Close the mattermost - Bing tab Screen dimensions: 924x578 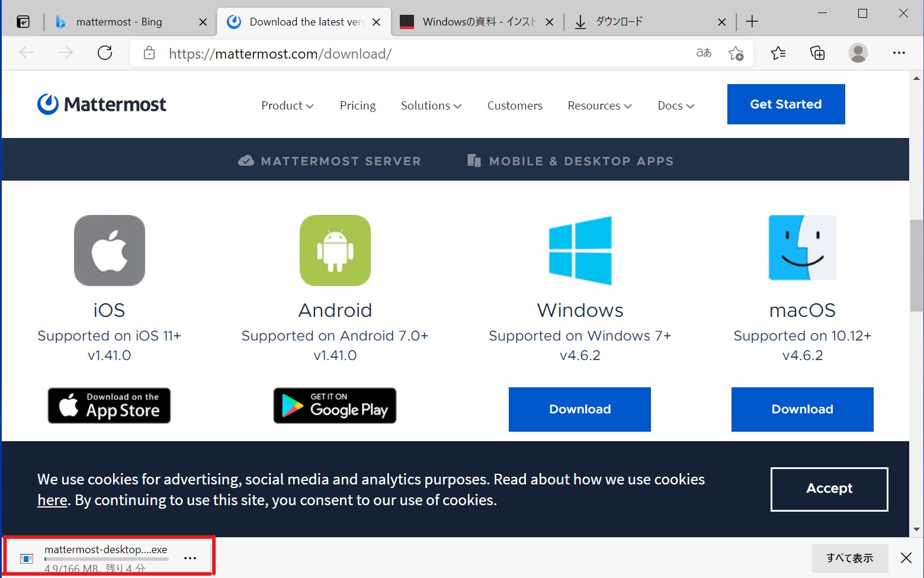coord(203,22)
